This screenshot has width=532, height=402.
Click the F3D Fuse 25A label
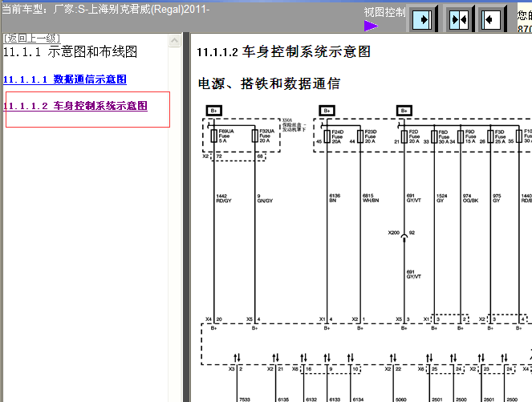pyautogui.click(x=500, y=136)
